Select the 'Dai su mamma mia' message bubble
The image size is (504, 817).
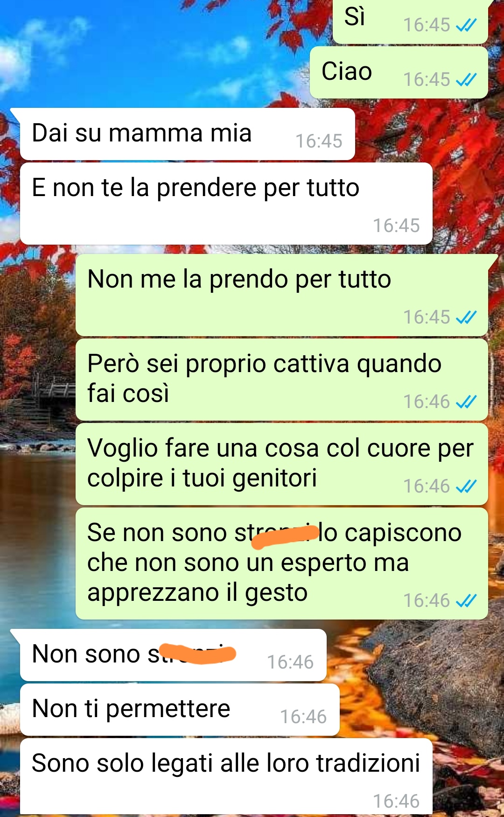[187, 134]
